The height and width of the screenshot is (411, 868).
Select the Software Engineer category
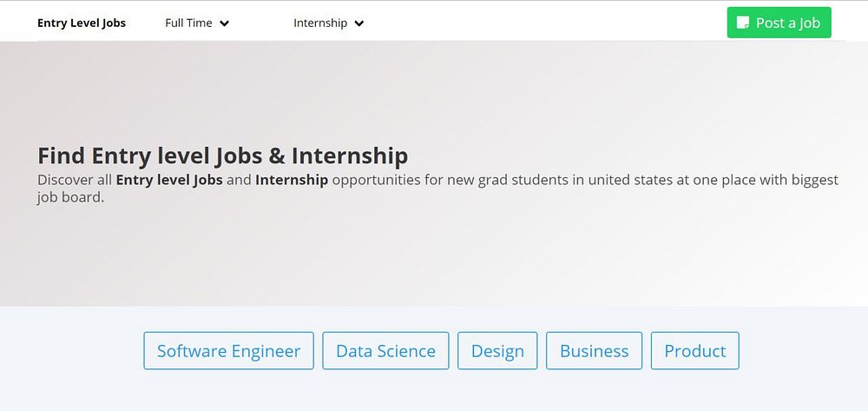(x=228, y=351)
